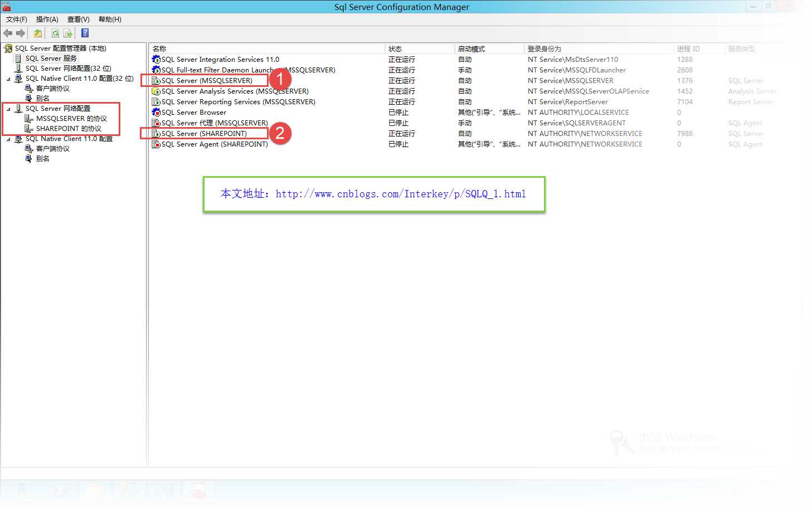Sort by the 登录身份为 column header
The height and width of the screenshot is (511, 812).
(x=599, y=49)
